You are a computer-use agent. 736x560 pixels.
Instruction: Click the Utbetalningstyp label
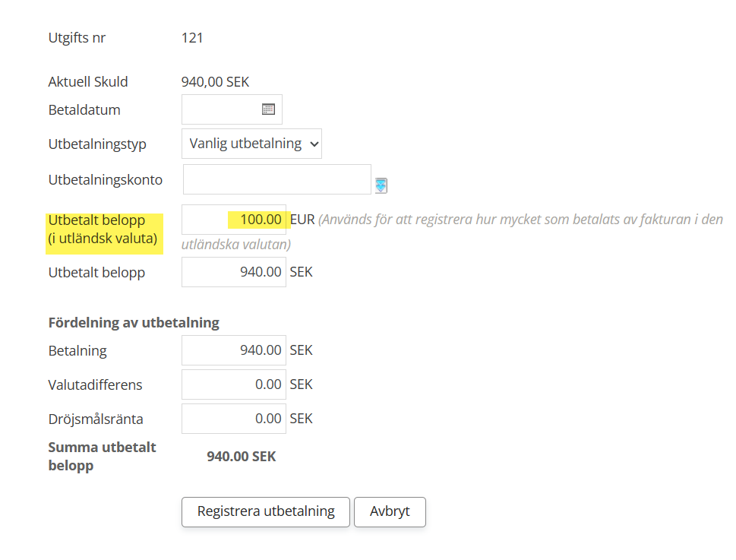point(97,144)
